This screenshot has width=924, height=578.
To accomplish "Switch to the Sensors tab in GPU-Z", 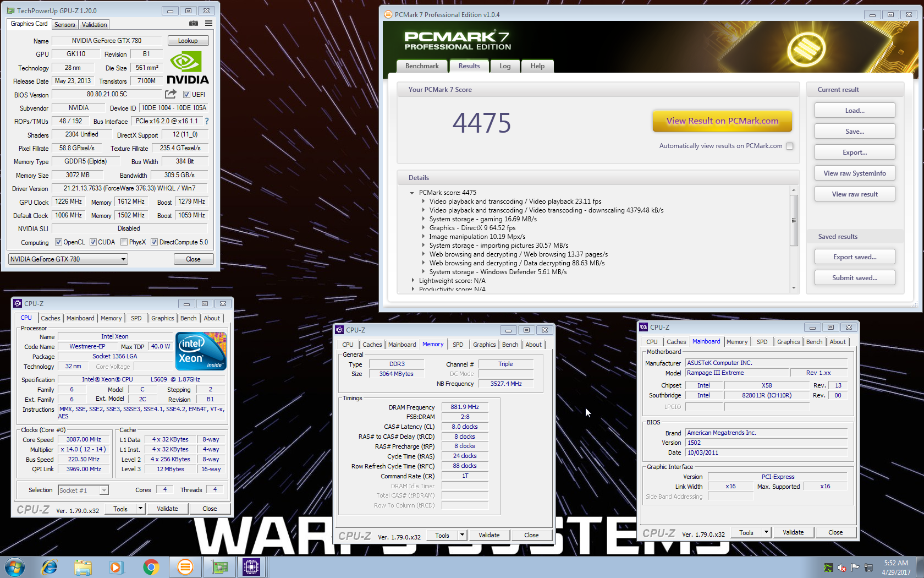I will click(65, 25).
